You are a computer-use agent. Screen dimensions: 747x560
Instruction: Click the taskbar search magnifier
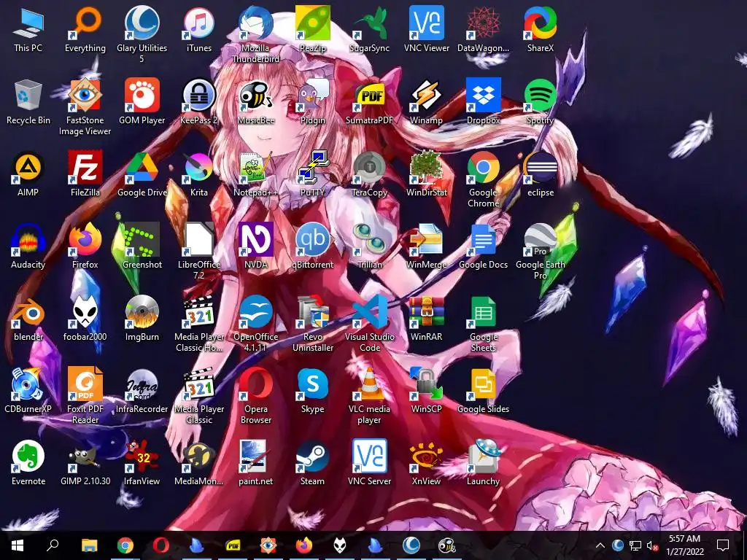(53, 545)
